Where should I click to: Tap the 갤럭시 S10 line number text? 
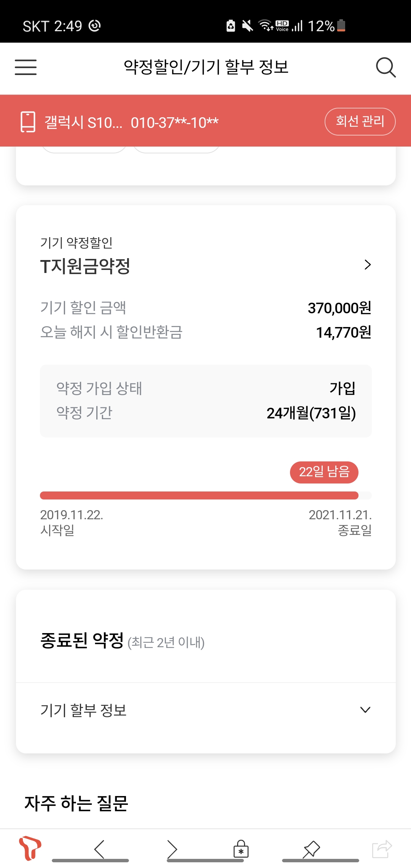point(131,123)
